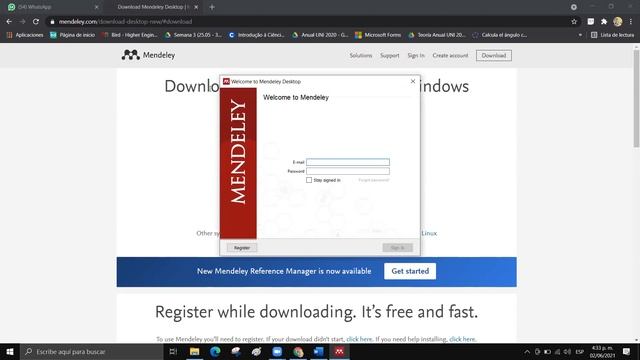Image resolution: width=640 pixels, height=360 pixels.
Task: Click the Mendeley logo on the webpage
Action: [x=148, y=55]
